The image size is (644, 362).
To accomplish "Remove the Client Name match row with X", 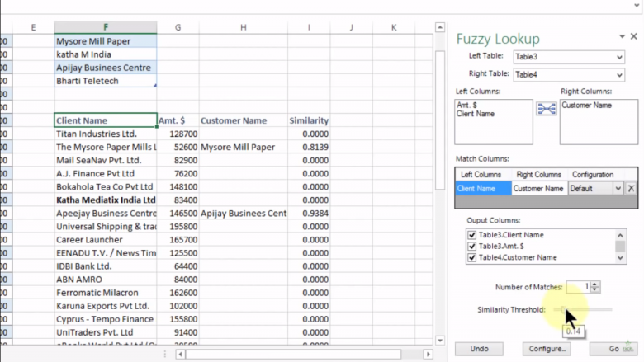I will 631,189.
